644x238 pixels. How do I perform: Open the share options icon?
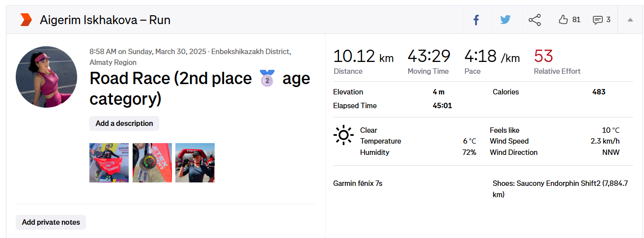(534, 20)
